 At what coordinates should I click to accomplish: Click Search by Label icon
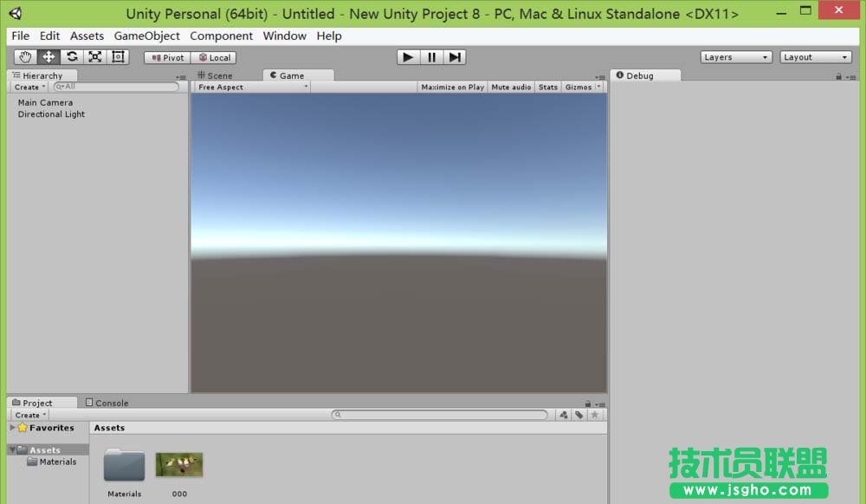click(578, 415)
